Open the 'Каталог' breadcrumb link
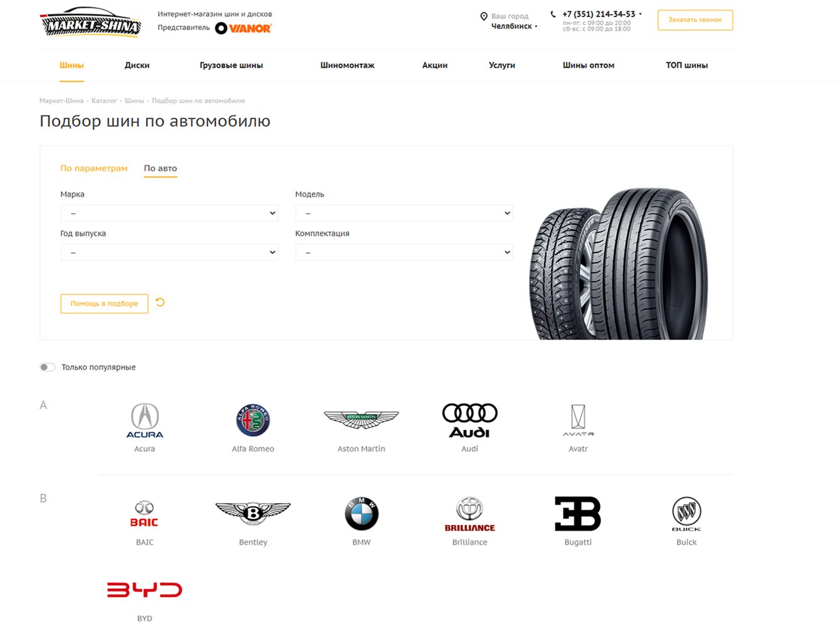Screen dimensions: 840x629 click(104, 100)
